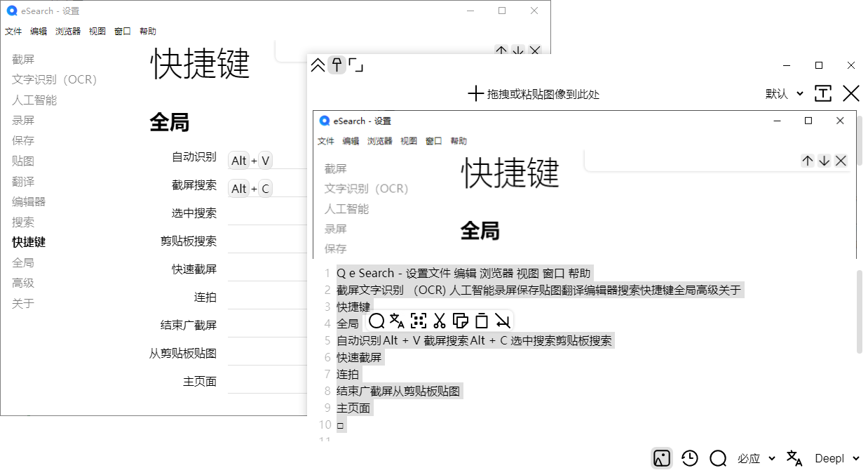
Task: Run OCR with the framed T icon
Action: (x=823, y=93)
